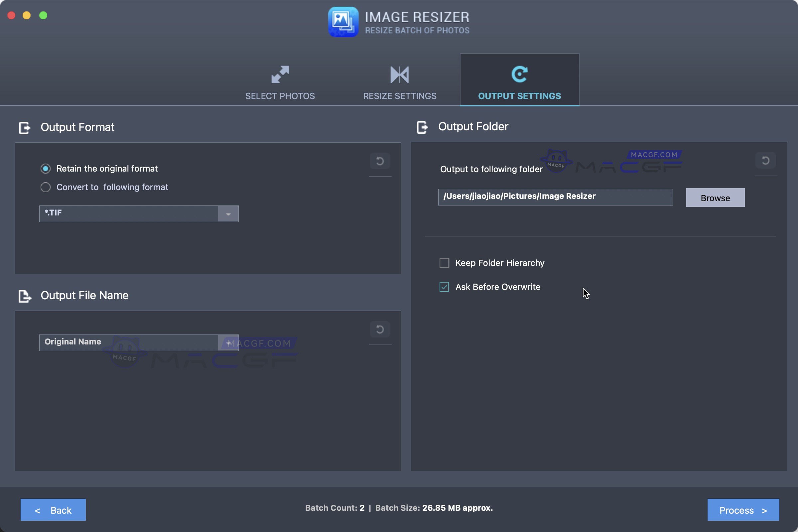Disable Ask Before Overwrite
Viewport: 798px width, 532px height.
(x=444, y=287)
